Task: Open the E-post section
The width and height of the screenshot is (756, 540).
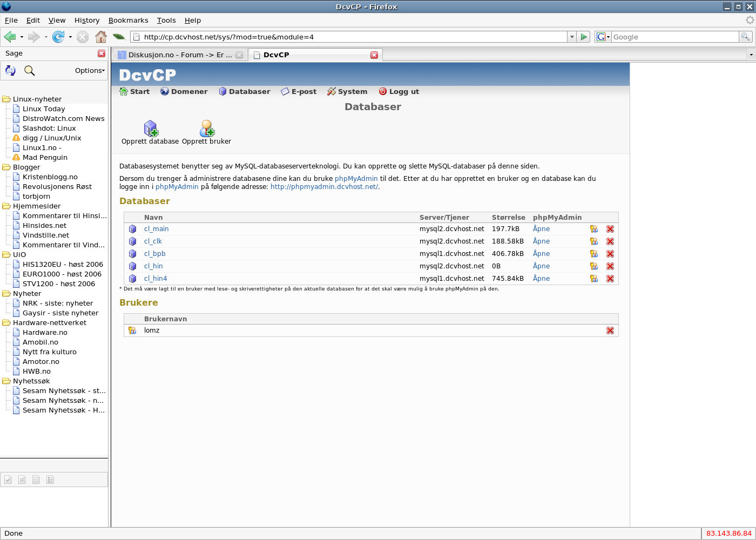Action: click(299, 92)
